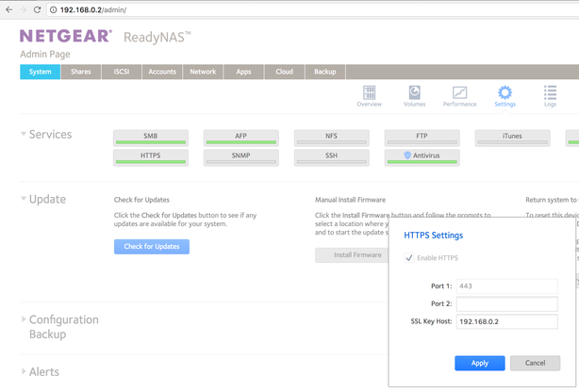Open the HTTPS service settings
579x392 pixels.
coord(151,157)
